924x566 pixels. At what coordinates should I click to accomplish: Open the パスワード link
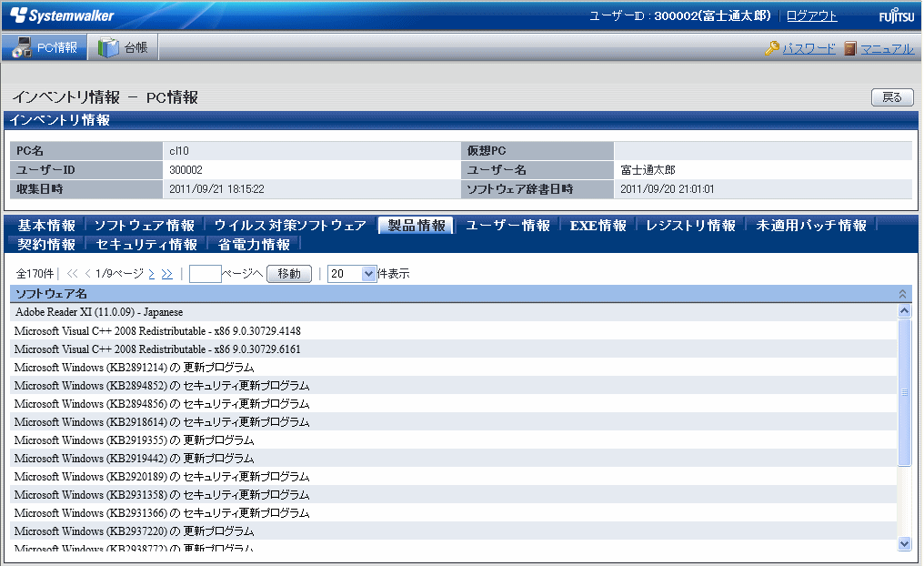808,48
